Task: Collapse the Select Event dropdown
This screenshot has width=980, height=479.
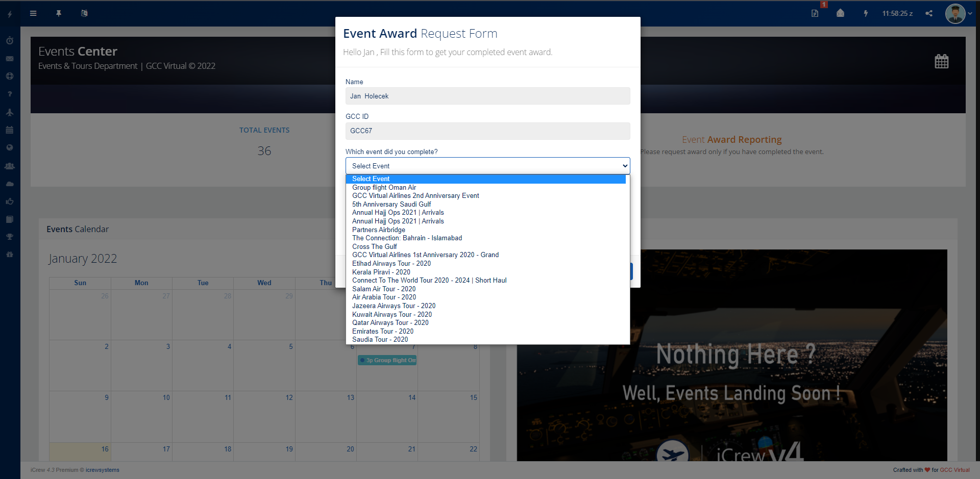Action: [488, 166]
